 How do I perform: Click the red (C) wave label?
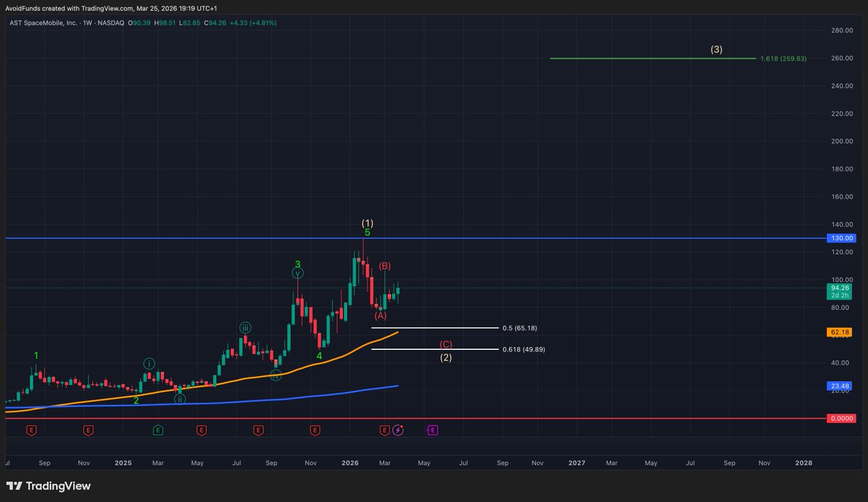click(446, 344)
